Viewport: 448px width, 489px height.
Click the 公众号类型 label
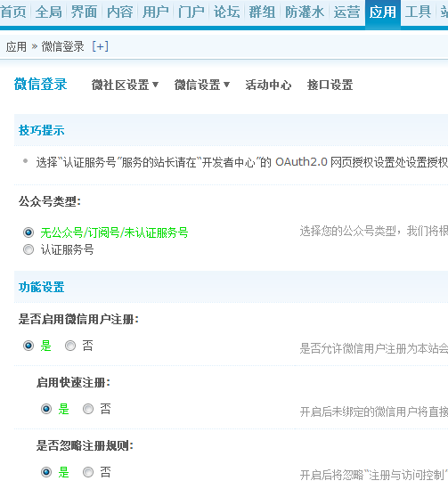[x=50, y=201]
